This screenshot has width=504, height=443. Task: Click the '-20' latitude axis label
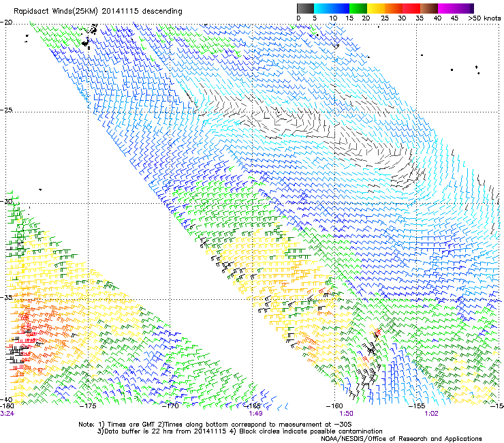[6, 22]
